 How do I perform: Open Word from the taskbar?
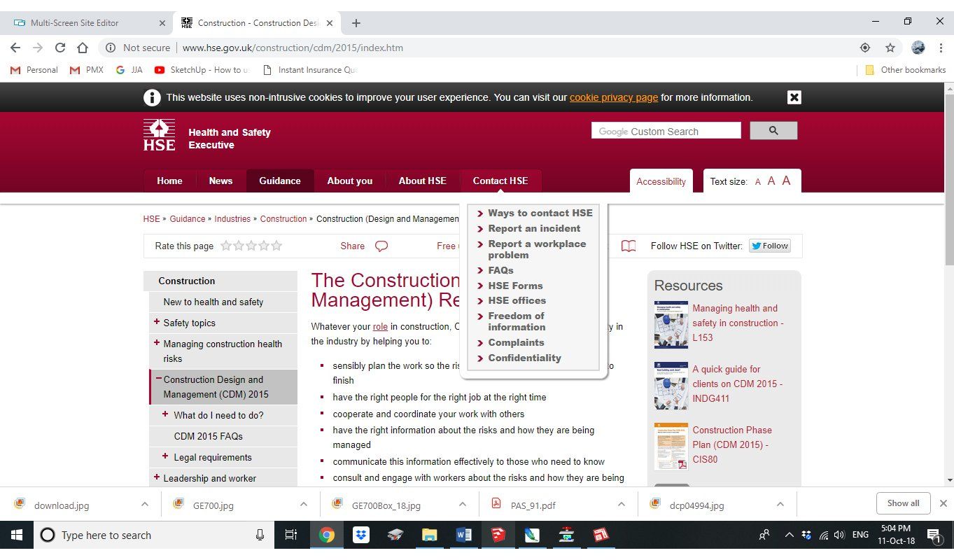pyautogui.click(x=463, y=535)
